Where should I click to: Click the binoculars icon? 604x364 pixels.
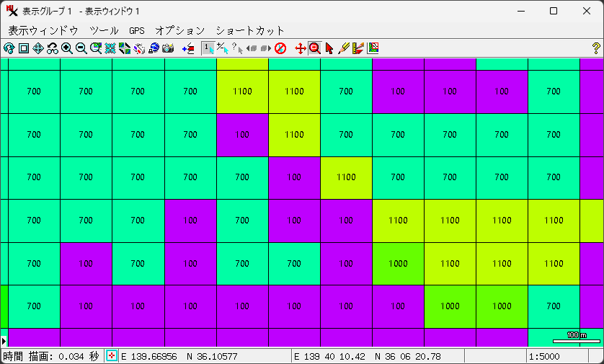coord(52,48)
